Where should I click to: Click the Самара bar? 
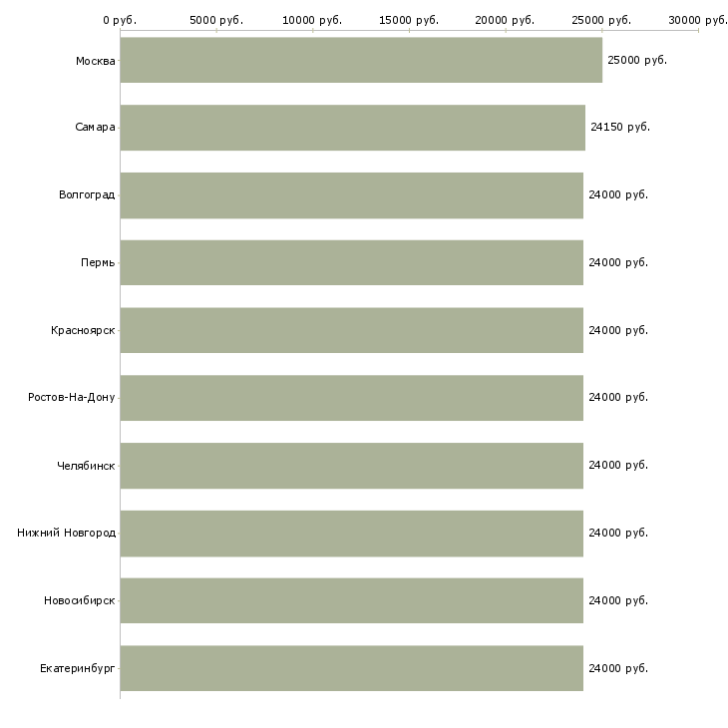pyautogui.click(x=352, y=128)
